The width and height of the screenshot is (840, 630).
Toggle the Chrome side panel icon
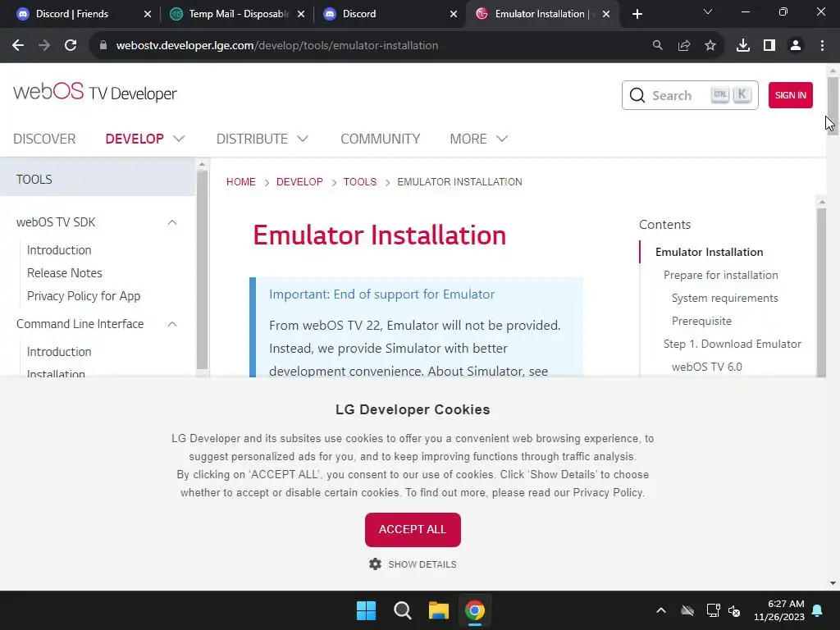point(769,46)
